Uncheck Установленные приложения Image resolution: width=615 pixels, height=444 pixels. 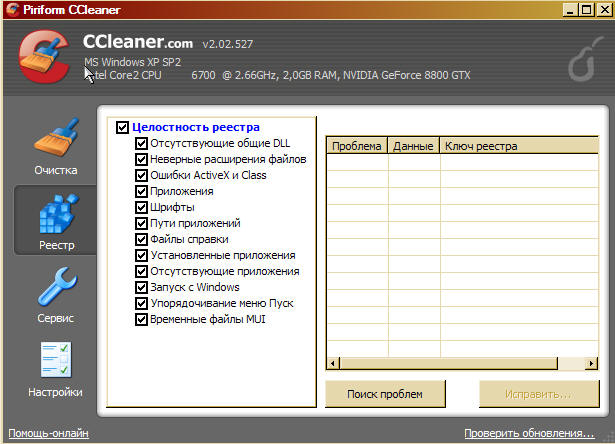click(x=141, y=255)
